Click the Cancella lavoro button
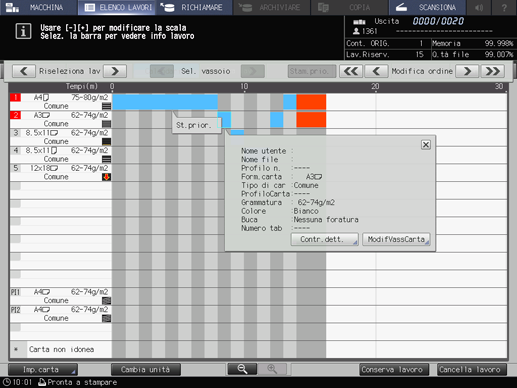Image resolution: width=517 pixels, height=388 pixels. point(472,370)
